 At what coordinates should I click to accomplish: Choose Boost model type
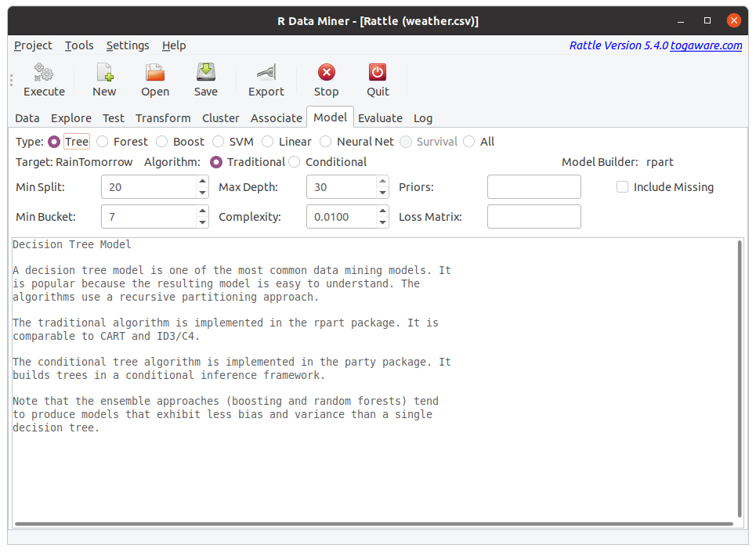[x=162, y=142]
